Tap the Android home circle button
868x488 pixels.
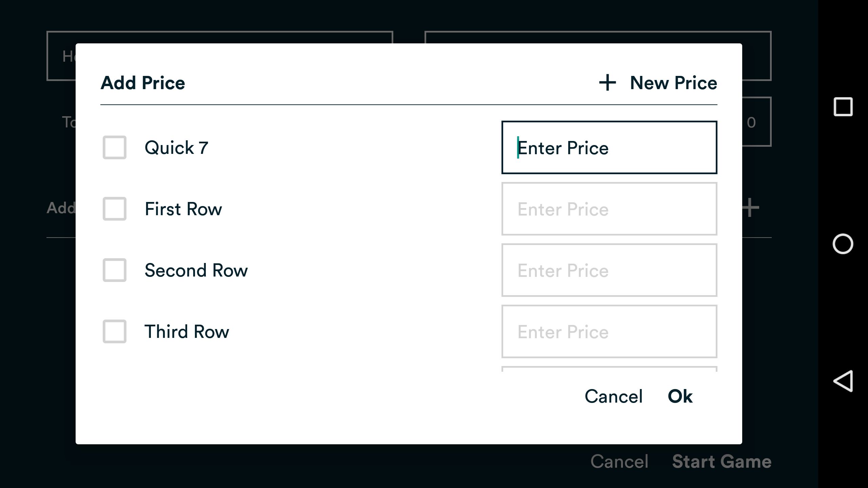(x=843, y=244)
